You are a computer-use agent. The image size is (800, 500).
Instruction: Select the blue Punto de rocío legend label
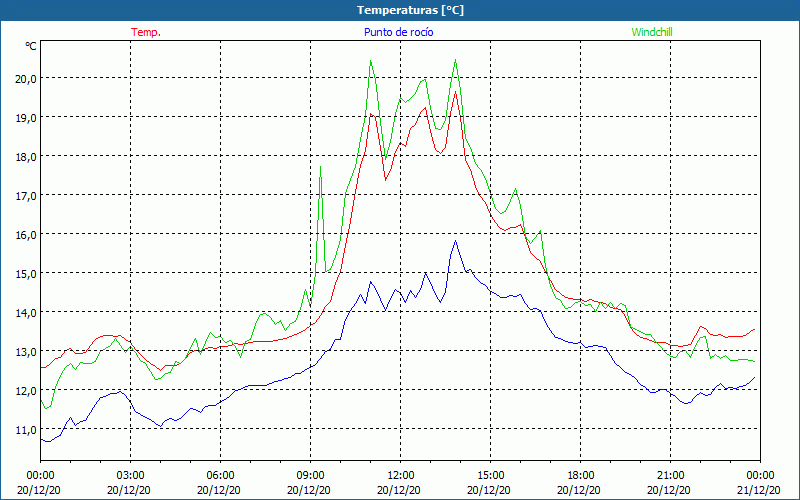coord(399,32)
